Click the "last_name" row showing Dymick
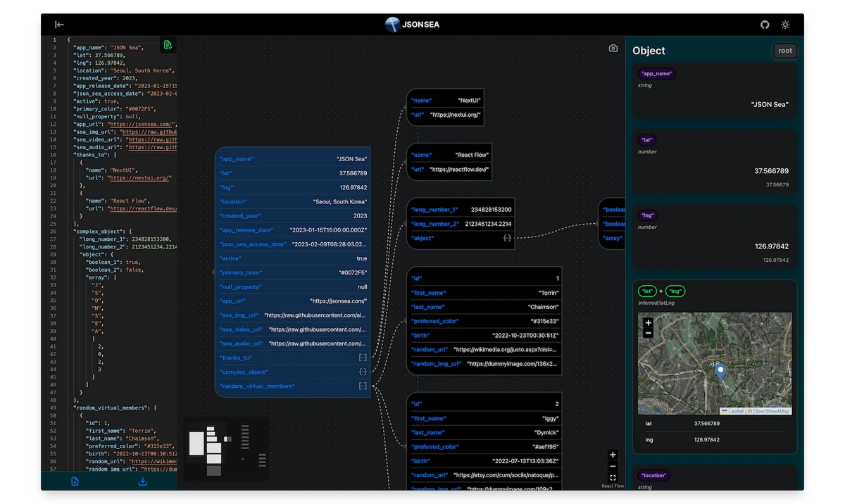 tap(484, 432)
